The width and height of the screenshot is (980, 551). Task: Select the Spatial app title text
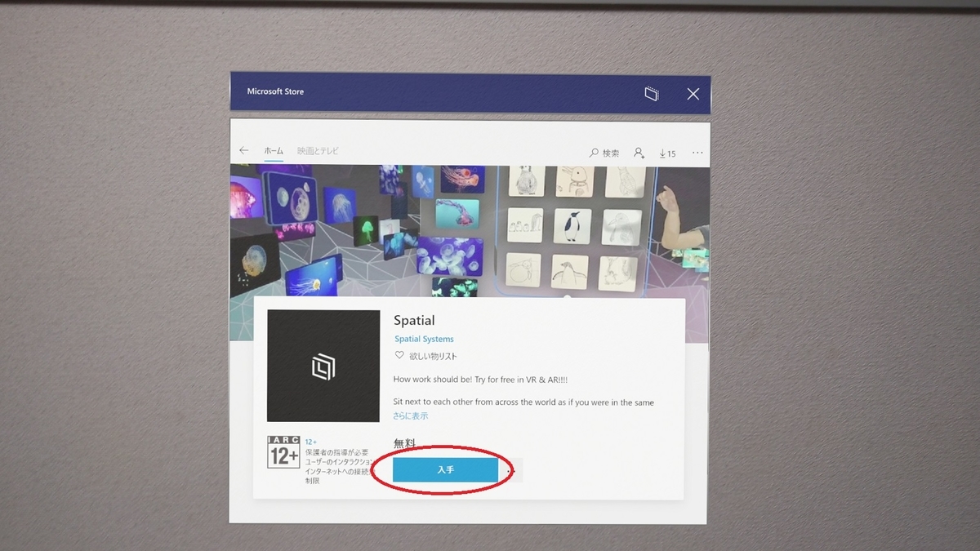click(414, 321)
